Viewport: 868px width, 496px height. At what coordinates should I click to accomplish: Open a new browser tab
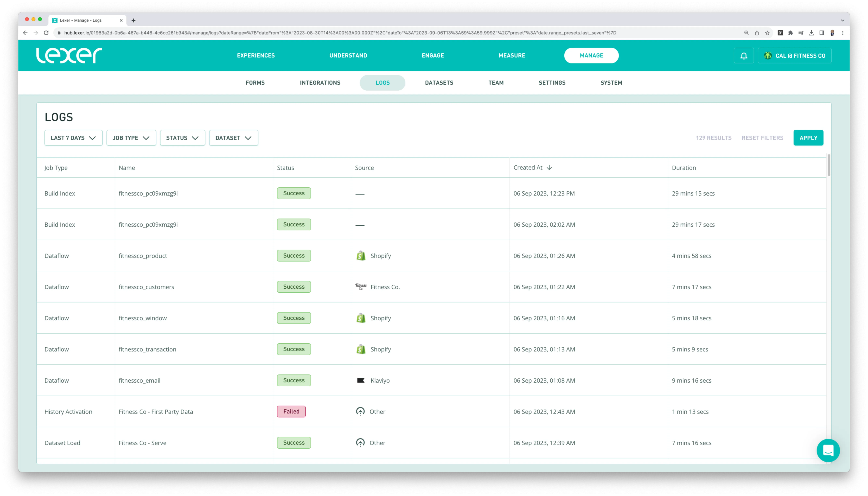coord(134,20)
